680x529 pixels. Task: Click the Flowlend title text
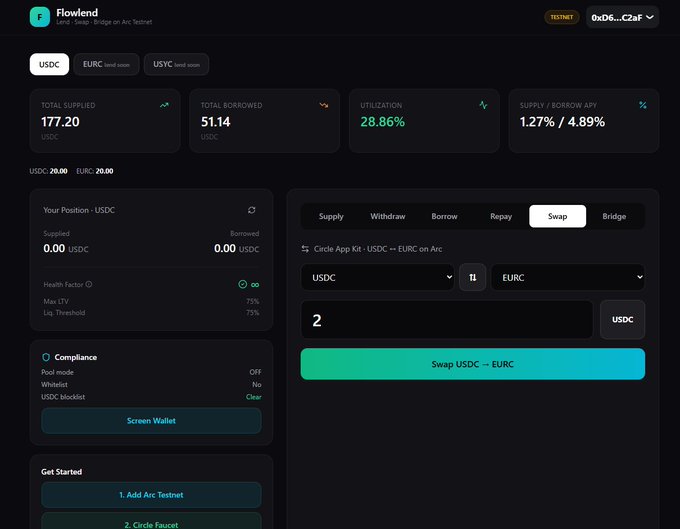(x=77, y=13)
